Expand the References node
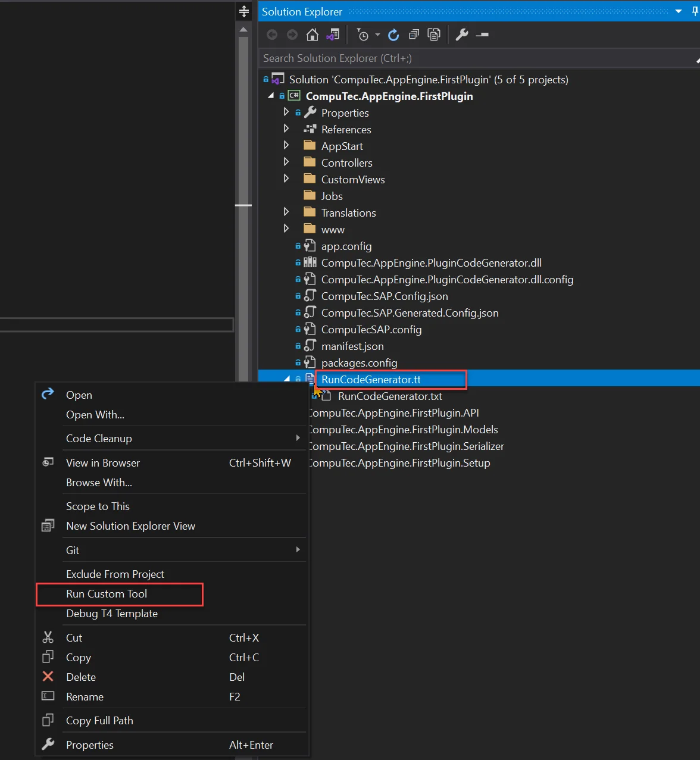The image size is (700, 760). [286, 129]
